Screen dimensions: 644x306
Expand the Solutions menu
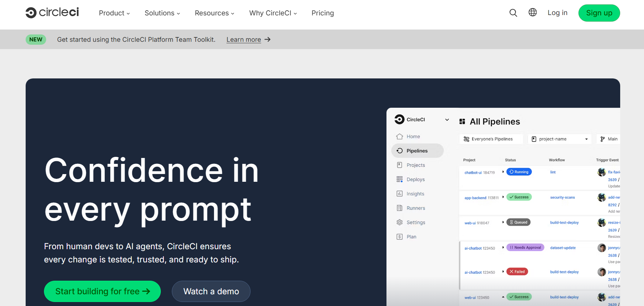click(x=162, y=13)
